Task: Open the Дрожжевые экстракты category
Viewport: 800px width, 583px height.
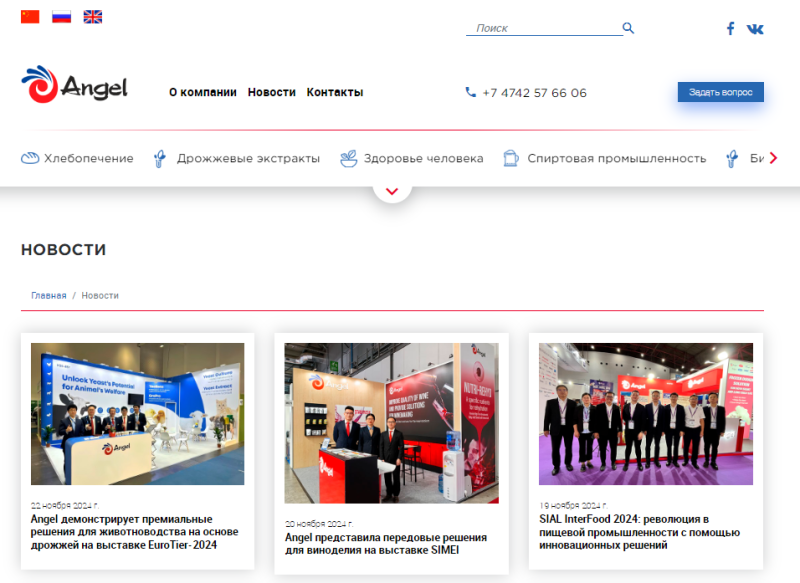Action: pyautogui.click(x=236, y=158)
